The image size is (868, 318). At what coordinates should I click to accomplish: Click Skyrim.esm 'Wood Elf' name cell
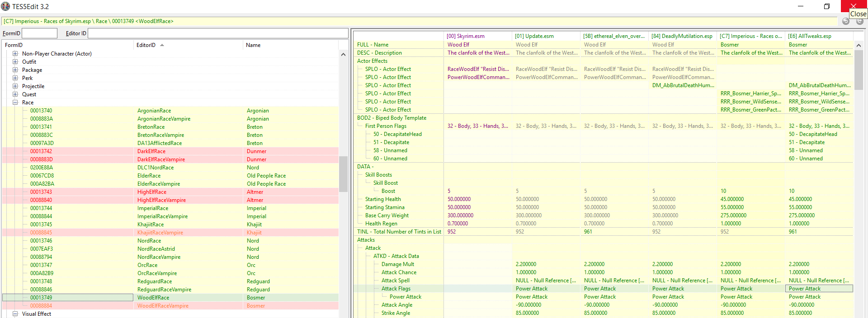(478, 45)
